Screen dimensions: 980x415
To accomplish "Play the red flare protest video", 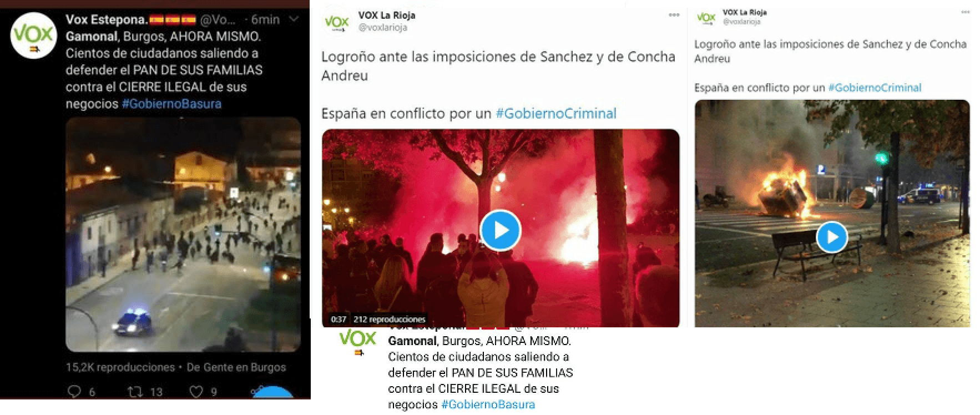I will [x=501, y=230].
